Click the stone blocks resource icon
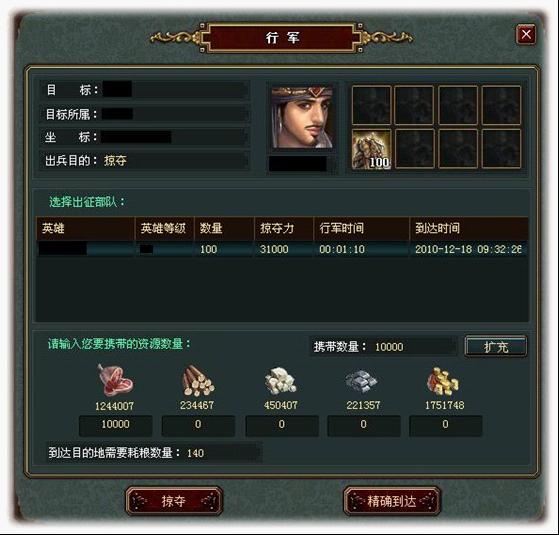Screen dimensions: 559x535 [x=281, y=381]
